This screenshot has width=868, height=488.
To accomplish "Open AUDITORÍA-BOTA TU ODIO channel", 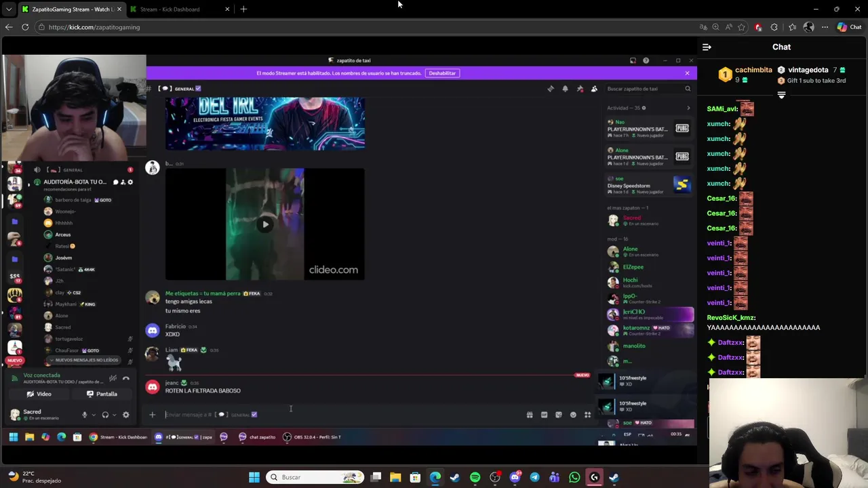I will (x=75, y=182).
